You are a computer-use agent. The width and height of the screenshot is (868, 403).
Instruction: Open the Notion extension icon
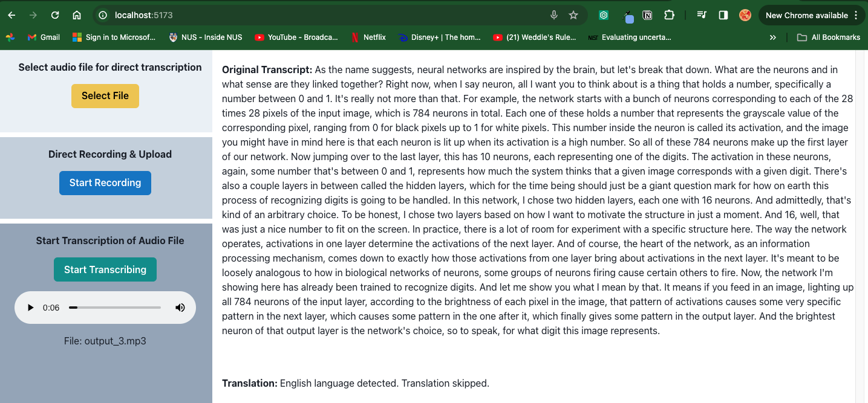[647, 15]
